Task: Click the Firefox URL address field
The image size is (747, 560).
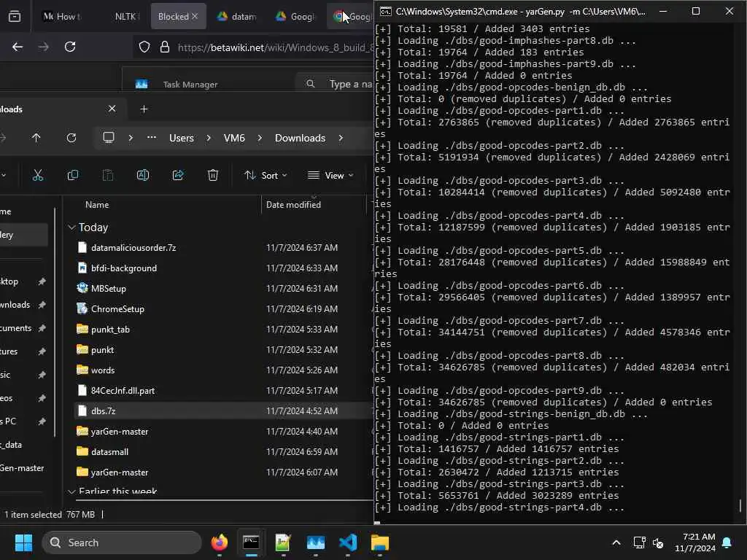Action: [x=275, y=47]
